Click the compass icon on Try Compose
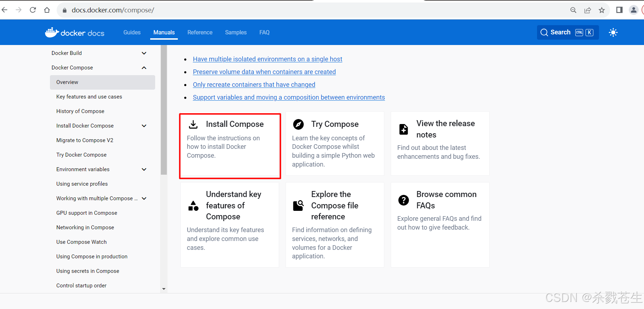Viewport: 644px width, 309px height. tap(298, 124)
